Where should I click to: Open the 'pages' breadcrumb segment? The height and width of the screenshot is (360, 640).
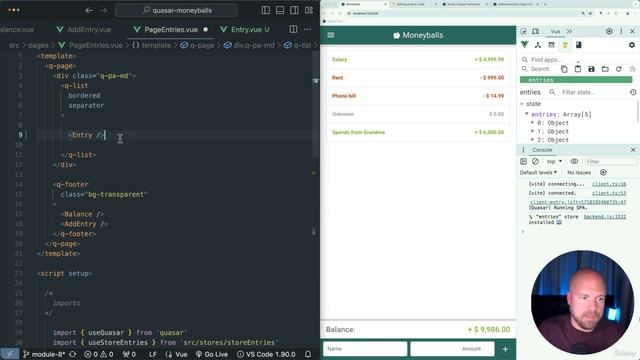click(38, 45)
